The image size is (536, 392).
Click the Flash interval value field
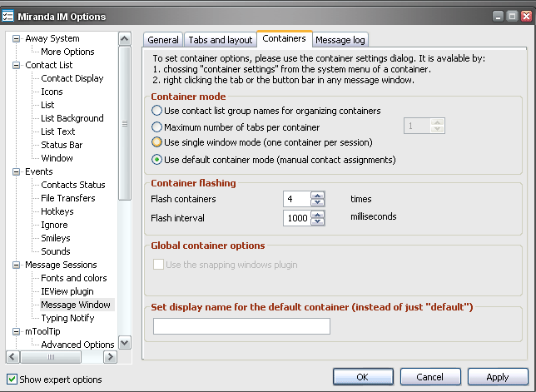pos(296,218)
